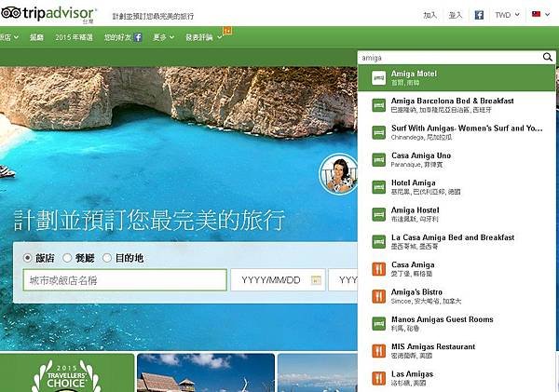Image resolution: width=559 pixels, height=392 pixels.
Task: Select the 飯店 radio button
Action: (x=27, y=258)
